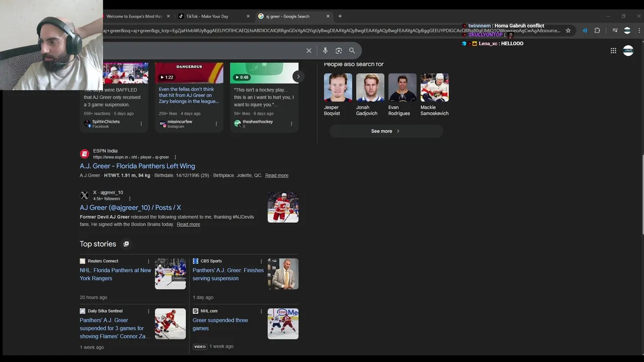Screen dimensions: 644x362
Task: Close the aj greer Google Search tab
Action: (x=328, y=16)
